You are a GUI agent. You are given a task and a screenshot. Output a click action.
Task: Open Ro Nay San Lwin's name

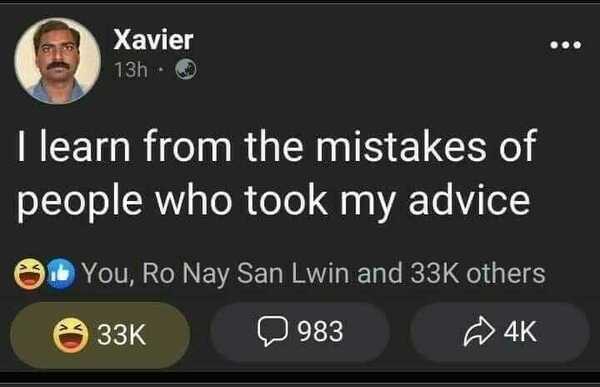246,274
